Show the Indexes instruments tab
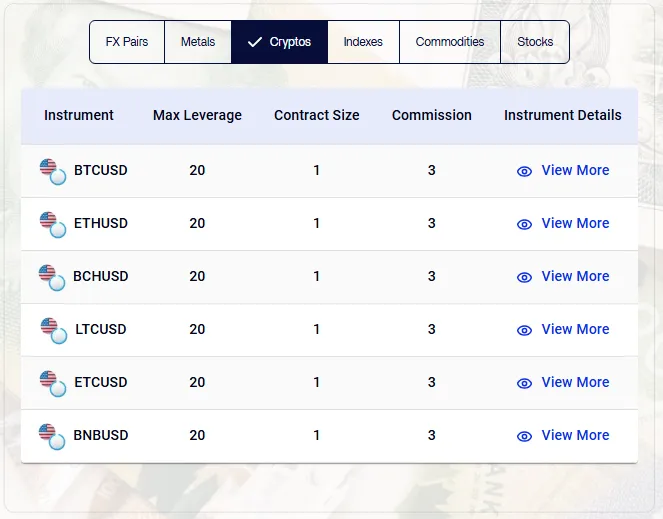Image resolution: width=663 pixels, height=519 pixels. click(x=363, y=42)
